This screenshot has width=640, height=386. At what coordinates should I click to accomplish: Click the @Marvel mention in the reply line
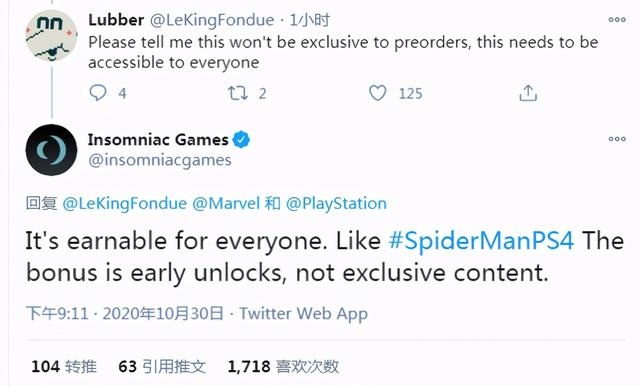pos(226,203)
